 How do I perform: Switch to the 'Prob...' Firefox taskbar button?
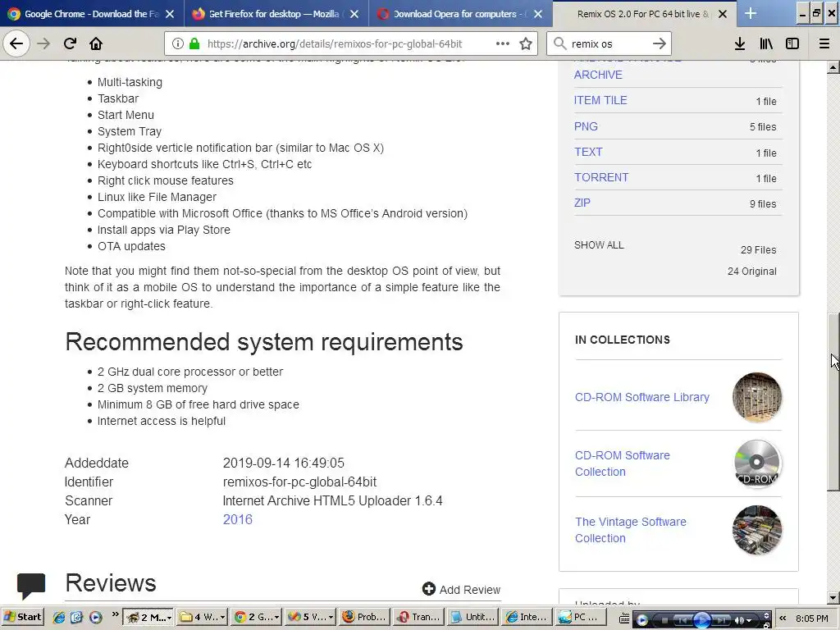[x=364, y=617]
